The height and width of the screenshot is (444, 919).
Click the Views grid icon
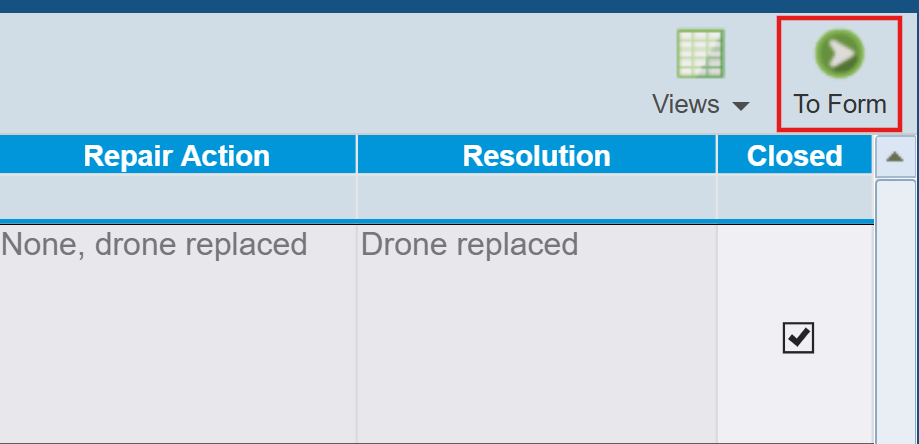pyautogui.click(x=701, y=54)
